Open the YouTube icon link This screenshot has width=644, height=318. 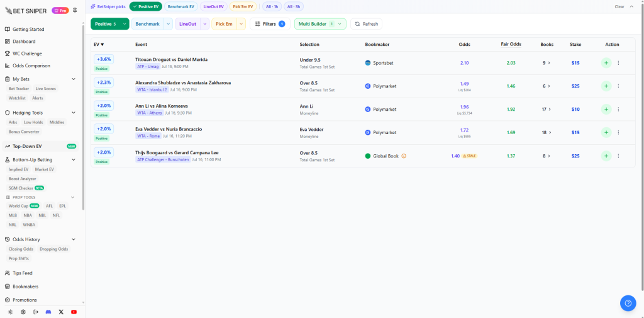coord(74,312)
